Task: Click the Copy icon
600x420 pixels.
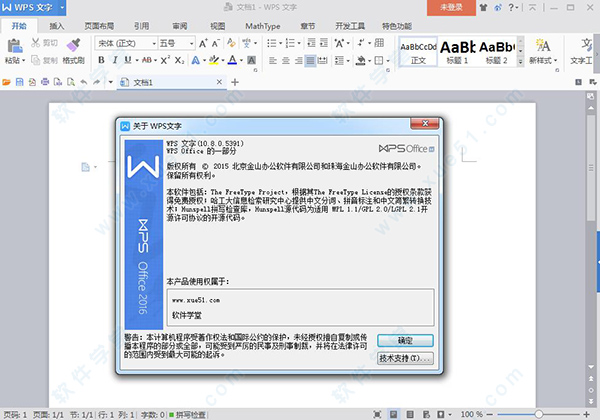Action: tap(36, 60)
